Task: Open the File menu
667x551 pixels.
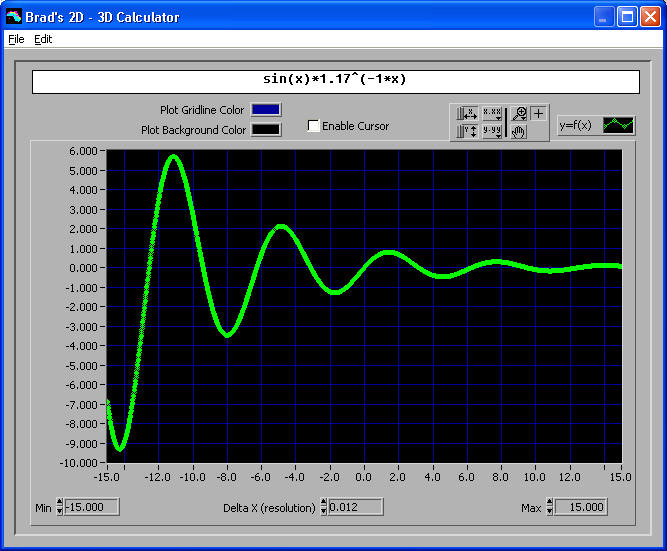Action: 16,39
